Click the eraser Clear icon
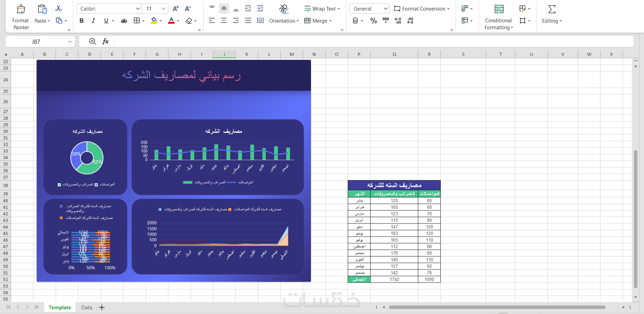Image resolution: width=644 pixels, height=314 pixels. pyautogui.click(x=189, y=21)
